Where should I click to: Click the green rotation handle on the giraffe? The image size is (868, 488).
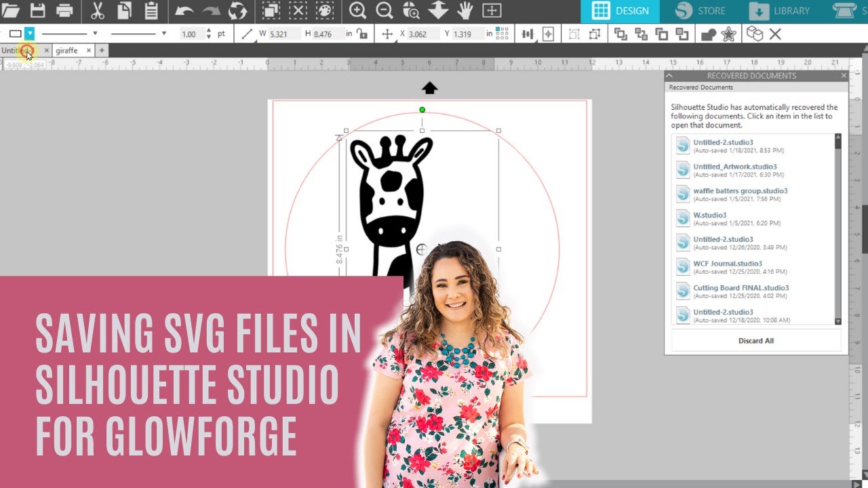click(x=422, y=110)
